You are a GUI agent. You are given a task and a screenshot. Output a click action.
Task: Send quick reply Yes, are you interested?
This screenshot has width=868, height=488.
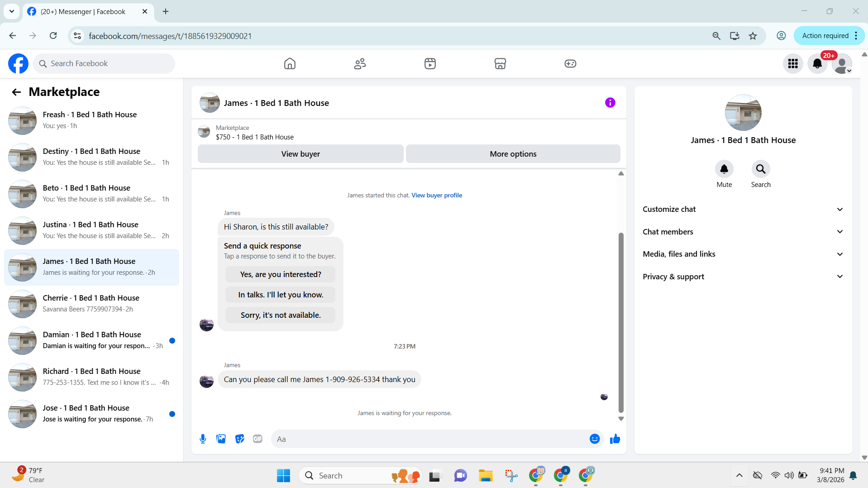click(x=281, y=274)
